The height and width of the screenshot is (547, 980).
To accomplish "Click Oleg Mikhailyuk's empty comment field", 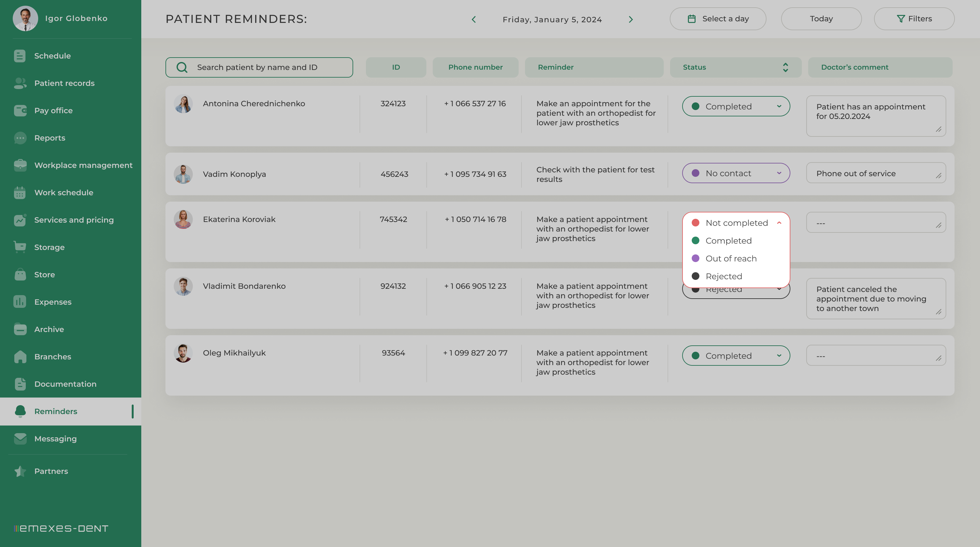I will (x=876, y=356).
